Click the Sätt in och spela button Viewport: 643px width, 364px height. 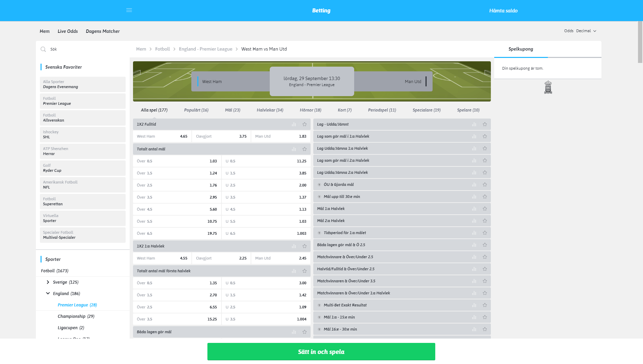click(321, 352)
